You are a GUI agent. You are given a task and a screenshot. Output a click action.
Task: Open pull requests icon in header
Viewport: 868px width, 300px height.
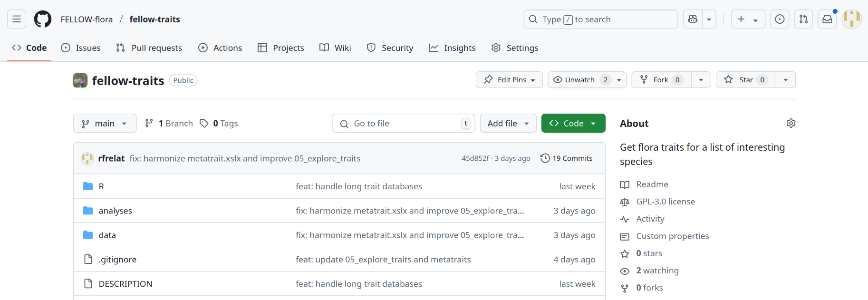803,19
